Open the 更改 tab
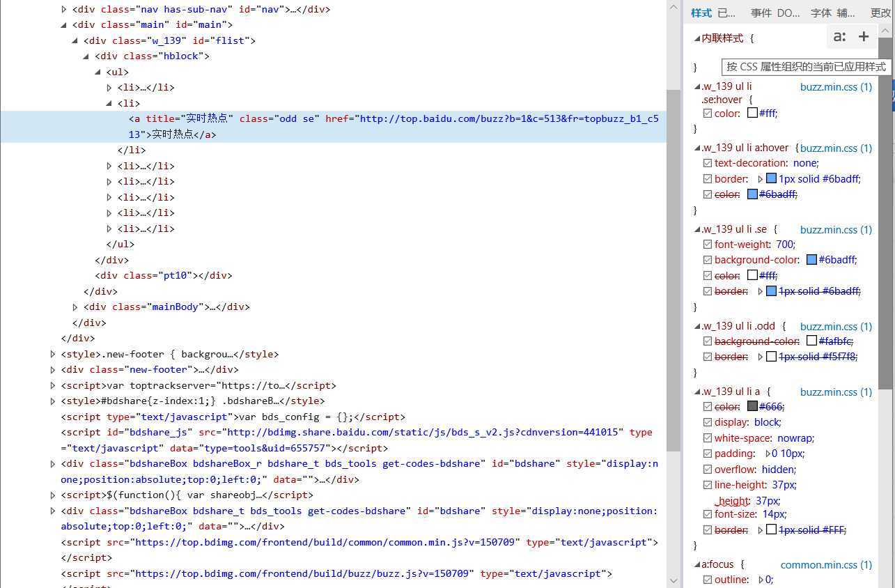The width and height of the screenshot is (895, 588). (x=881, y=13)
